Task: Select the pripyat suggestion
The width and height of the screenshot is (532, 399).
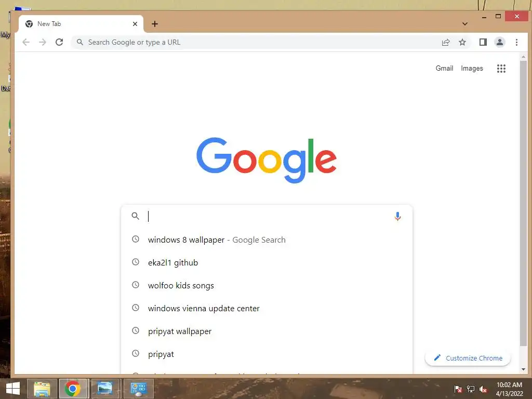Action: point(267,354)
